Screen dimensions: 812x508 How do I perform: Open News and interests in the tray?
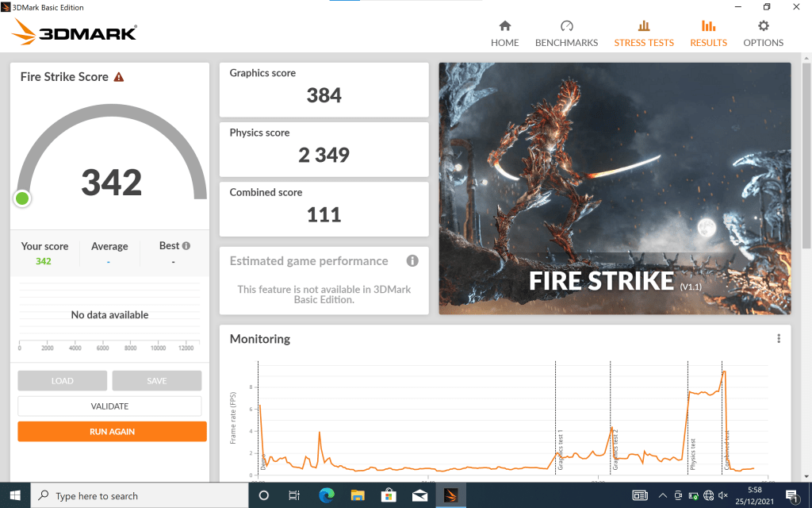coord(640,495)
